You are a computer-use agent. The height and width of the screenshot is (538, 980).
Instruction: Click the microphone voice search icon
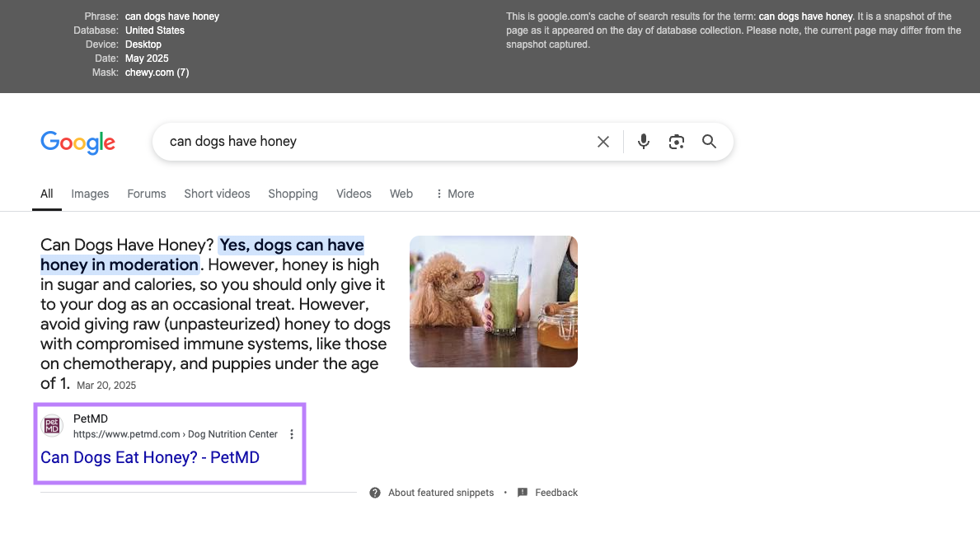click(x=644, y=141)
